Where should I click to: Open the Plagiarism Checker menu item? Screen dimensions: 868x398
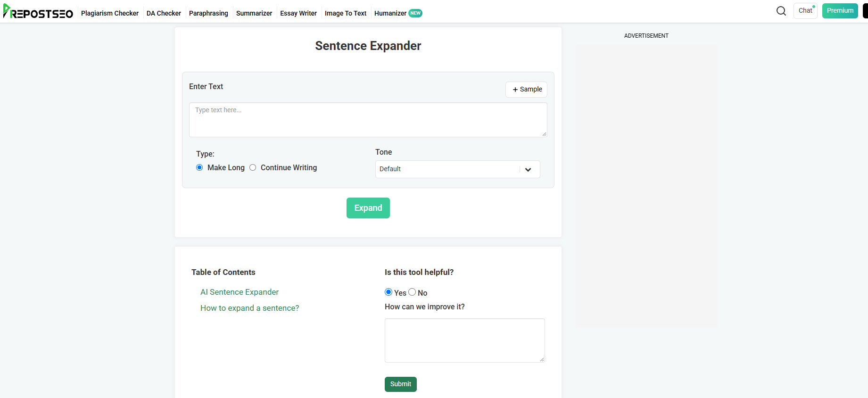(x=110, y=13)
